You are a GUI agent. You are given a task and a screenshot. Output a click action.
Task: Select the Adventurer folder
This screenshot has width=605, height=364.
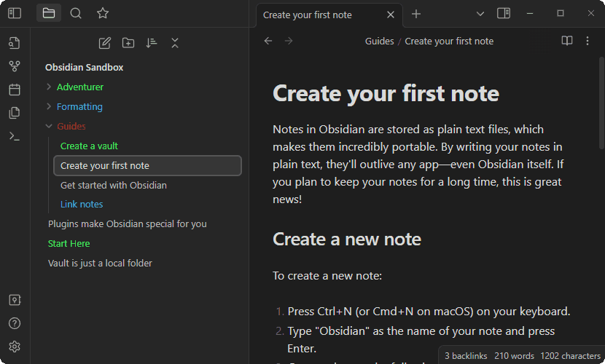80,87
